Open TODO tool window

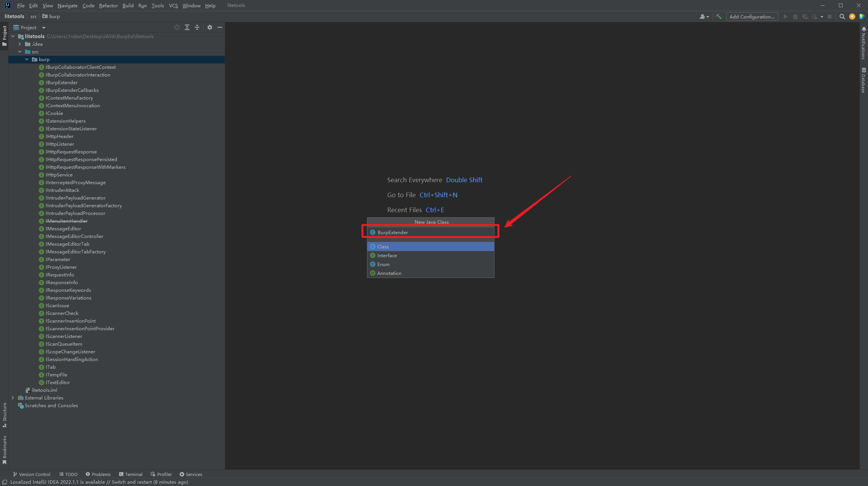pyautogui.click(x=68, y=474)
